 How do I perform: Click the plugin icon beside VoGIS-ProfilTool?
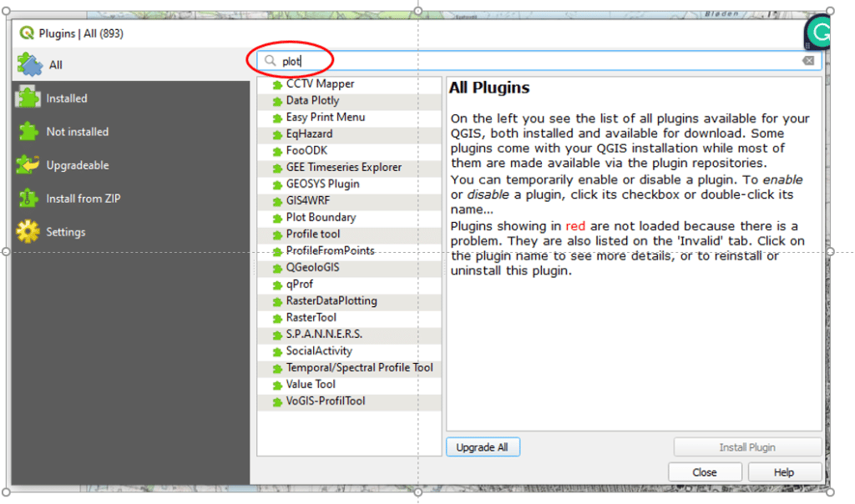coord(277,402)
